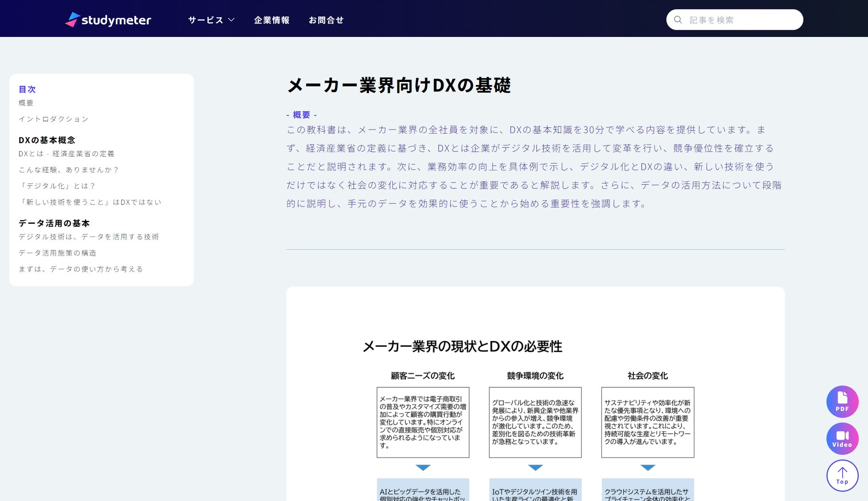Screen dimensions: 868x501
Task: Open デジタル技術は、データを活用する技術 link
Action: (89, 237)
